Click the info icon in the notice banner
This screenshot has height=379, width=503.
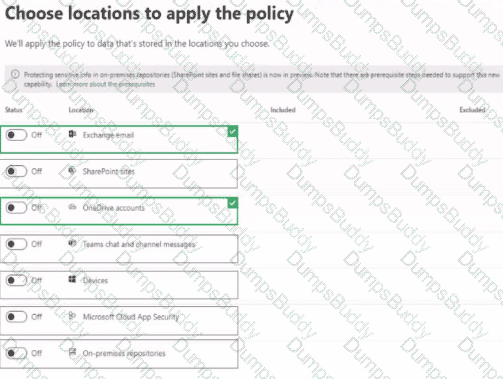[15, 74]
